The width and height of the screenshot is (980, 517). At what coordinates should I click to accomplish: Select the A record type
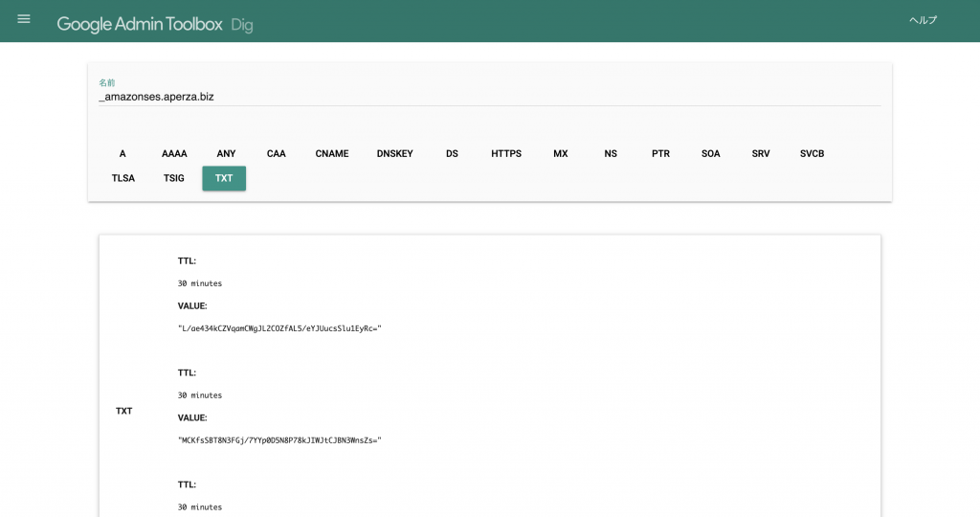point(122,153)
